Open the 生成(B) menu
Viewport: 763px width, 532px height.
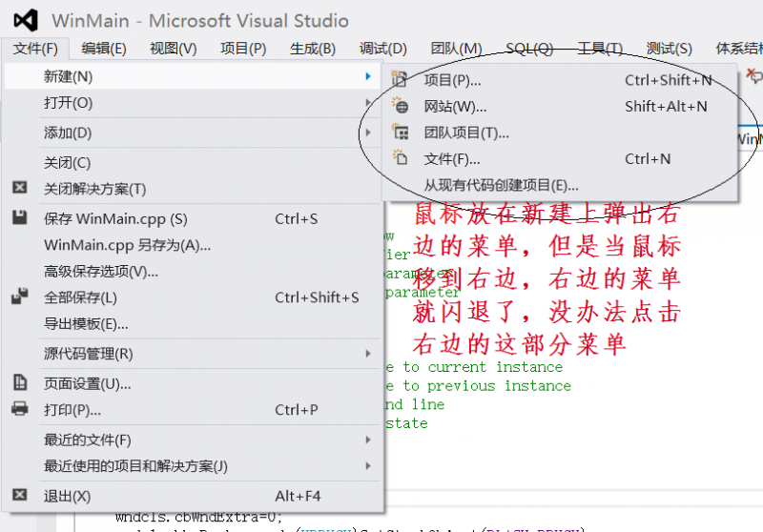click(313, 49)
